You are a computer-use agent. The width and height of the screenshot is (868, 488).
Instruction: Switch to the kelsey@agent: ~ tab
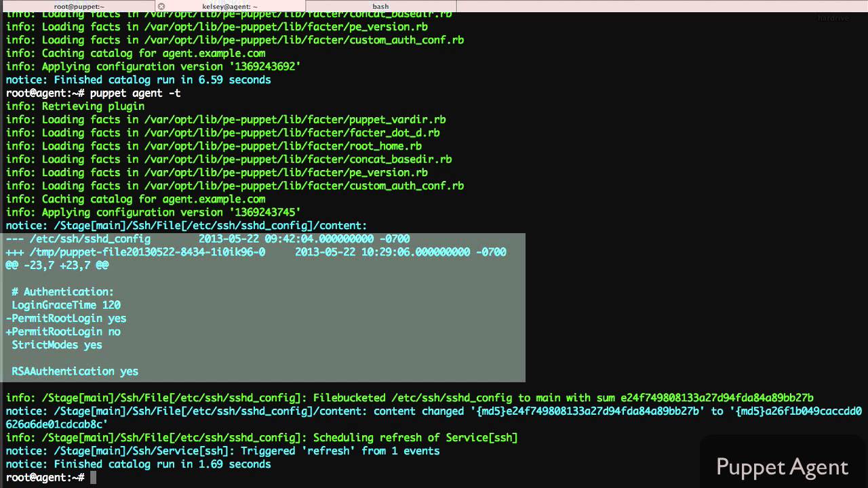pos(230,6)
